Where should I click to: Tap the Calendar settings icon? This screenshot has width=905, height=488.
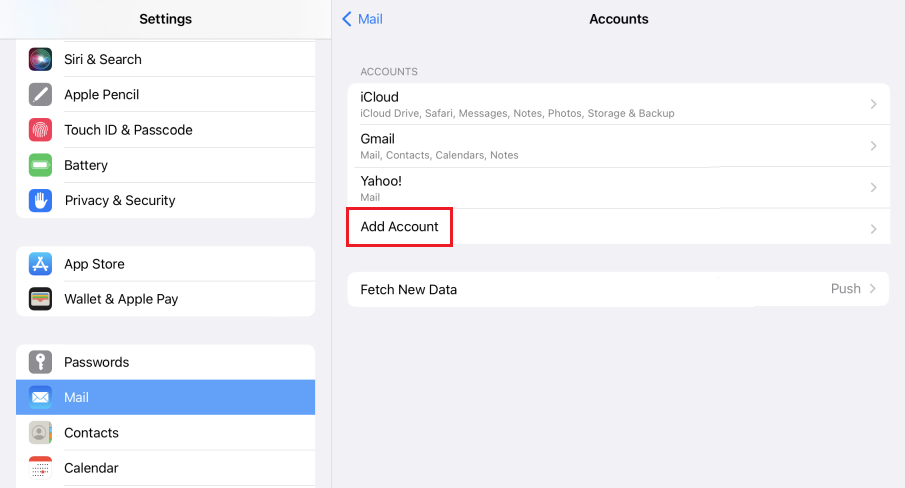click(40, 468)
